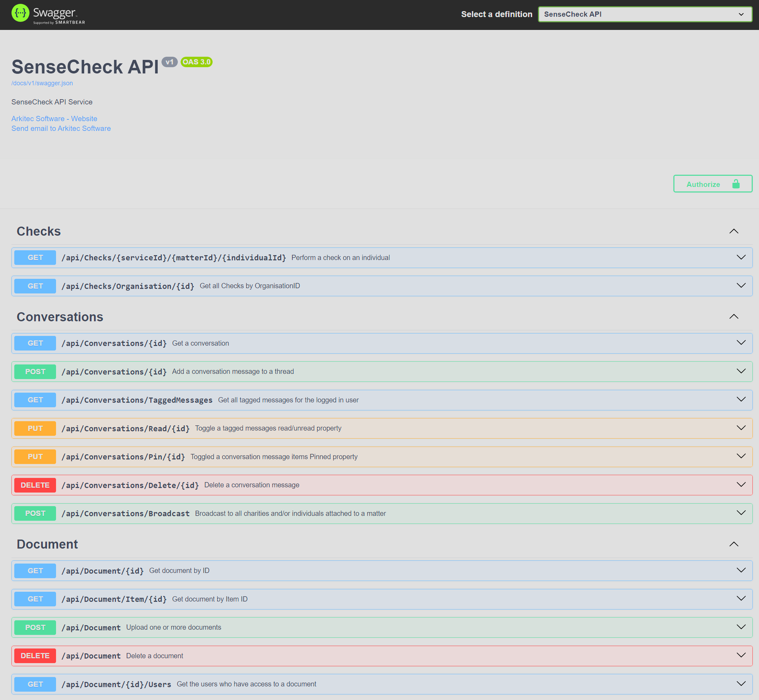Click the OAS 3.0 badge
This screenshot has width=759, height=700.
[197, 62]
